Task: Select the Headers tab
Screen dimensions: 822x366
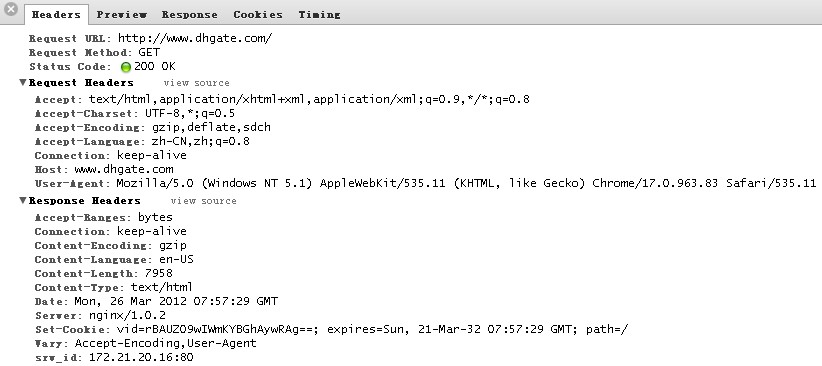Action: [x=56, y=15]
